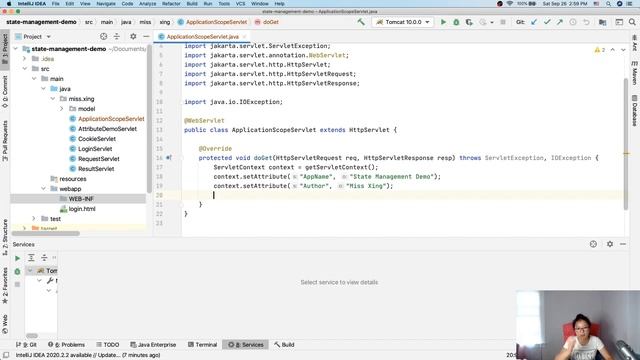Select LoginServlet in project tree
Screen dimensions: 640x360
tap(95, 149)
